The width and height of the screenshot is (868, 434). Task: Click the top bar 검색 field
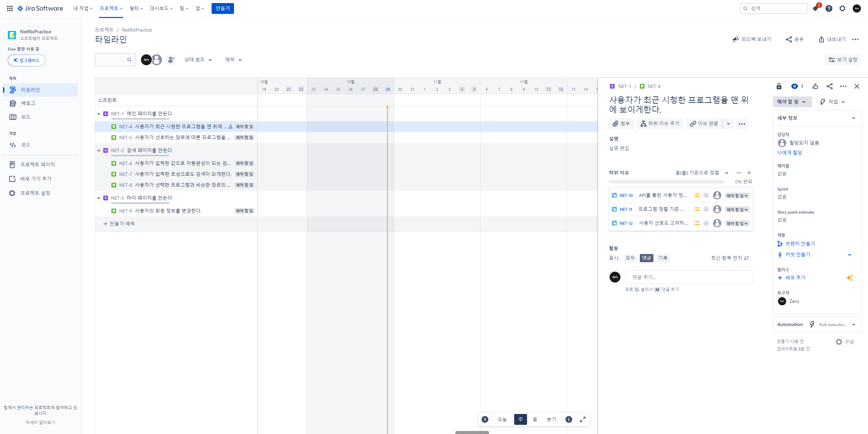pos(774,8)
